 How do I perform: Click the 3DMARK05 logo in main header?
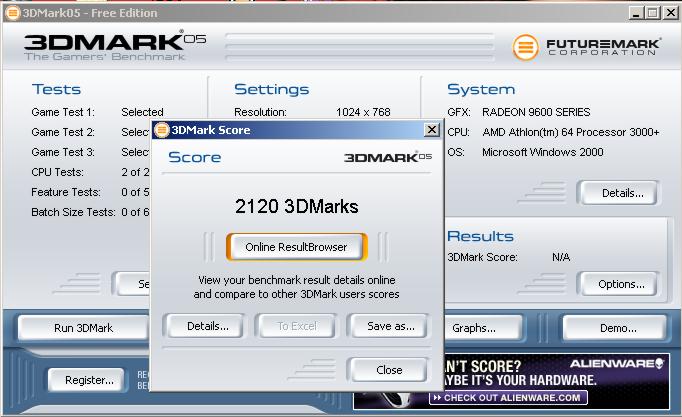coord(115,45)
